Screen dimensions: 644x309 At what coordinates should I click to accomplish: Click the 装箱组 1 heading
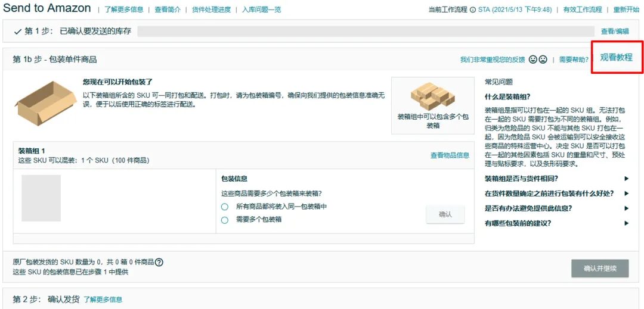(x=32, y=151)
